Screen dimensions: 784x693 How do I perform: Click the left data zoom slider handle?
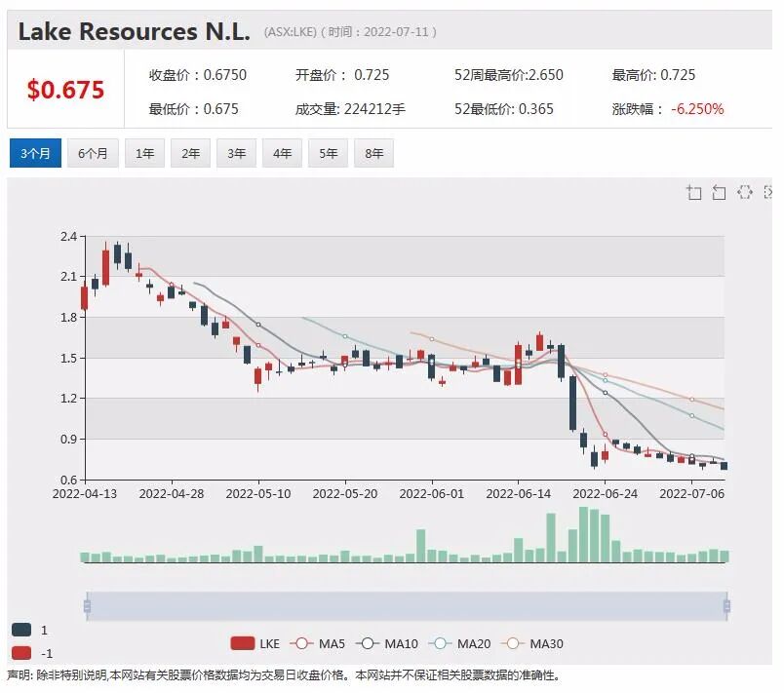pyautogui.click(x=88, y=606)
